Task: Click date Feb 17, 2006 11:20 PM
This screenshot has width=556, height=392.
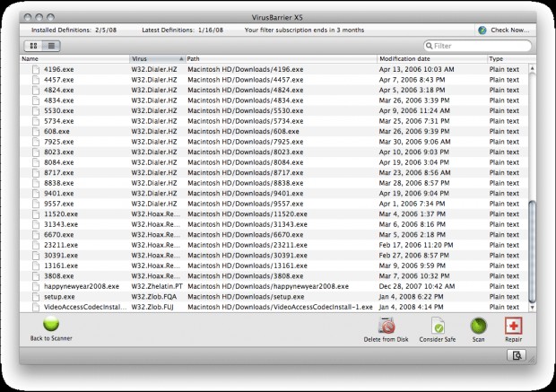Action: (415, 245)
